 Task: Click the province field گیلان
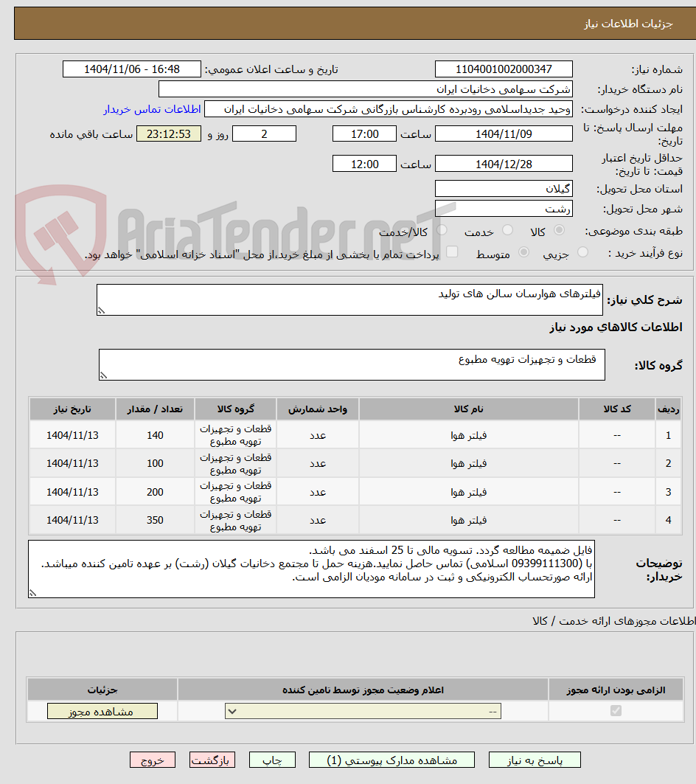point(504,189)
